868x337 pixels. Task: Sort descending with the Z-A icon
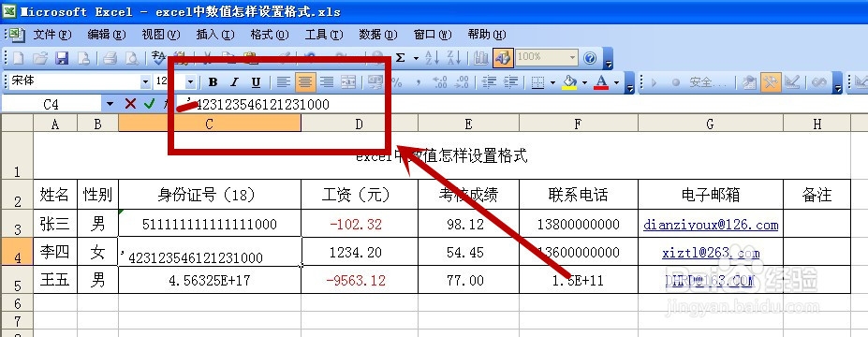pos(454,57)
